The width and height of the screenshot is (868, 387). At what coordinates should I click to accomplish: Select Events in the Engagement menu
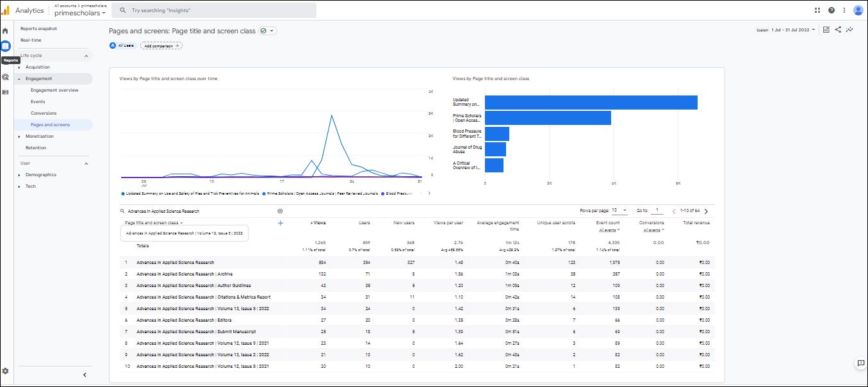38,102
